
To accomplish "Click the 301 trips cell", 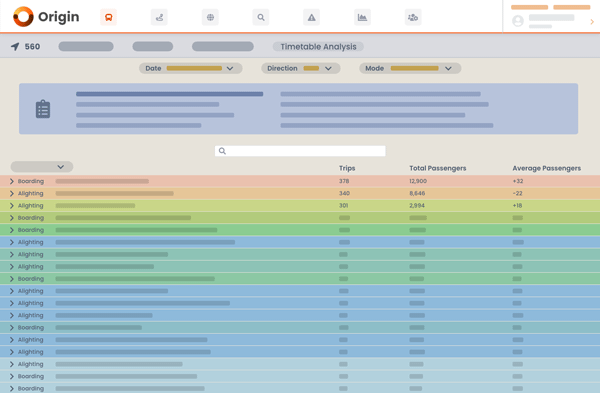I will point(344,205).
